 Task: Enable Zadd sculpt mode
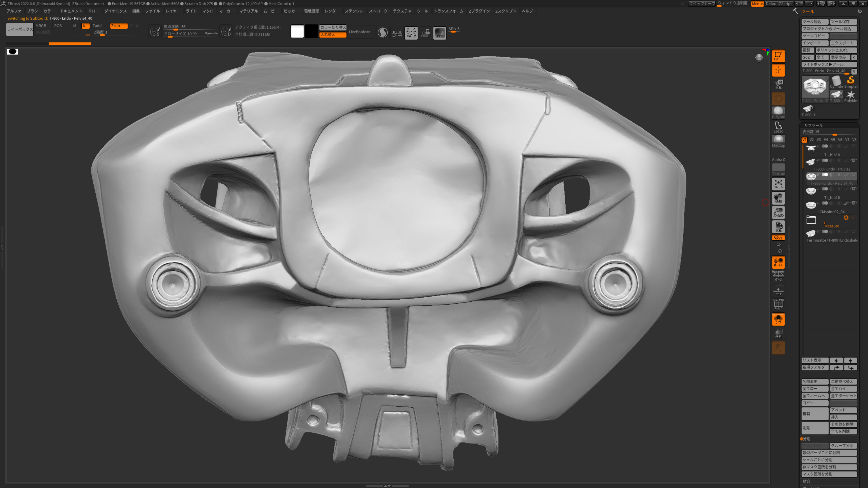97,26
